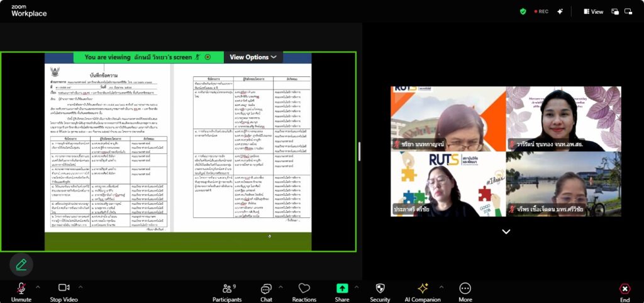The height and width of the screenshot is (303, 644).
Task: Select the ประภาศรี ศรีชัย video tile
Action: [x=448, y=184]
